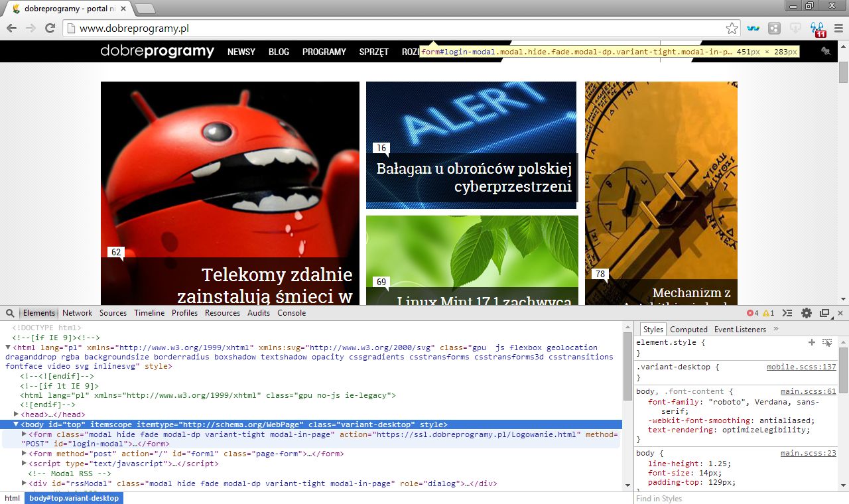Click the comment count 78 badge

[x=600, y=274]
